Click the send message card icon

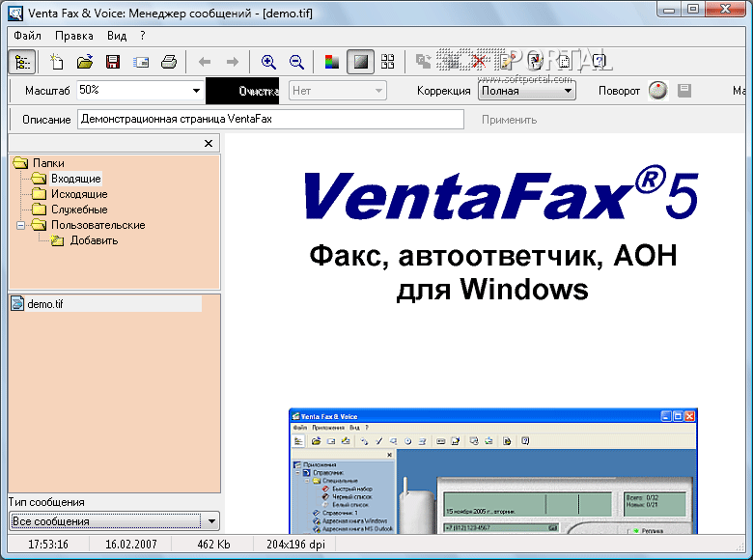click(x=141, y=62)
